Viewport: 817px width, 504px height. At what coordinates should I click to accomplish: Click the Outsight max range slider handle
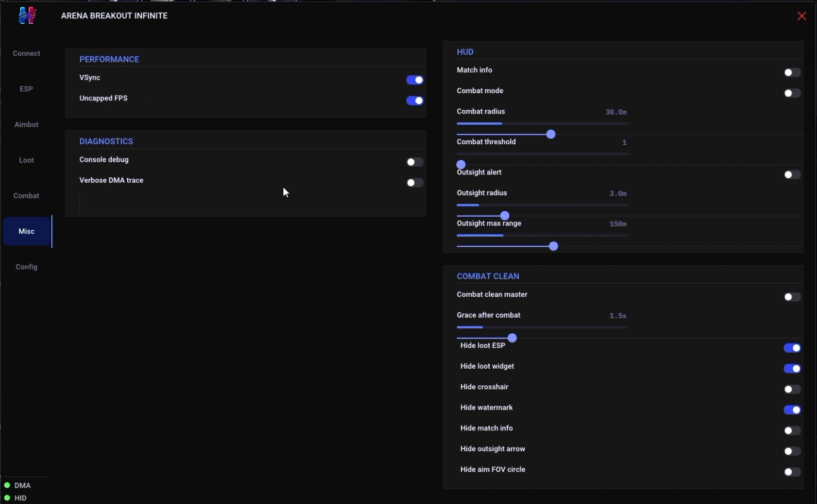554,246
